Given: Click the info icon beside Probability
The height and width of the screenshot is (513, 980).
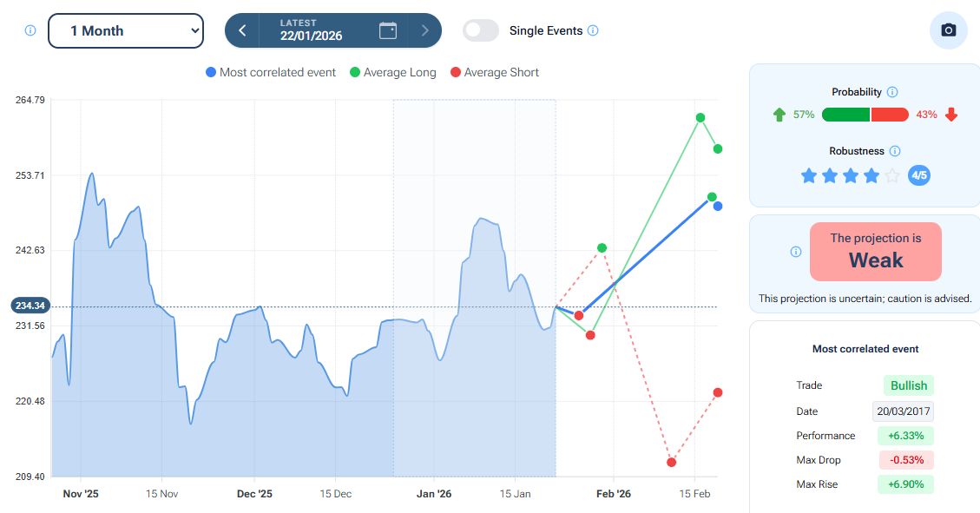Looking at the screenshot, I should 892,92.
